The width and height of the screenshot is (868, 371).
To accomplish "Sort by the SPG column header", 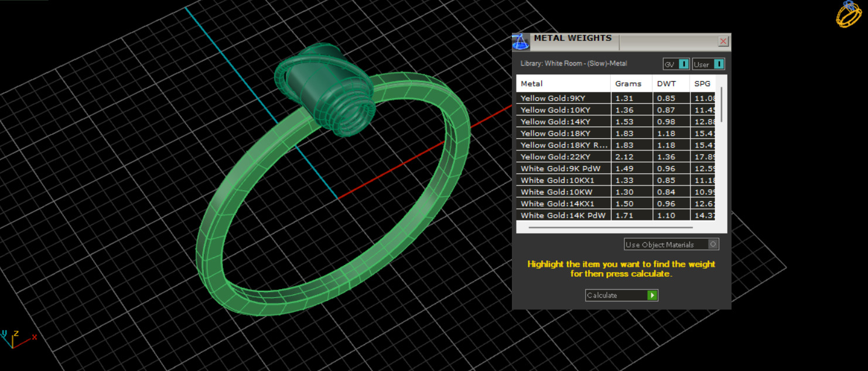I will [703, 84].
